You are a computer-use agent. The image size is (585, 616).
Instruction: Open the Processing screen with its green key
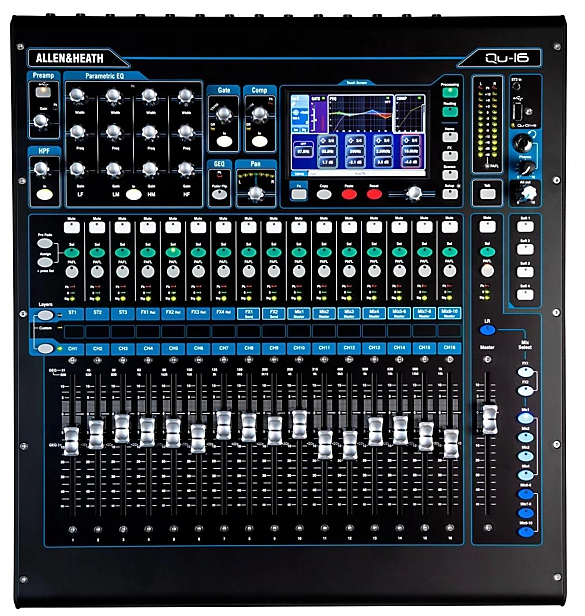[x=450, y=93]
